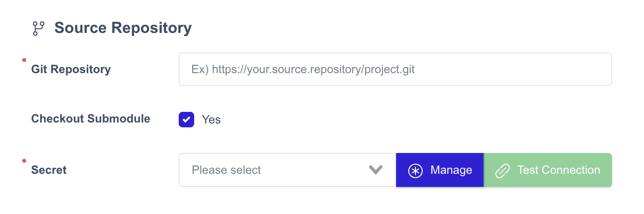Open the Secret dropdown chevron arrow

point(376,170)
